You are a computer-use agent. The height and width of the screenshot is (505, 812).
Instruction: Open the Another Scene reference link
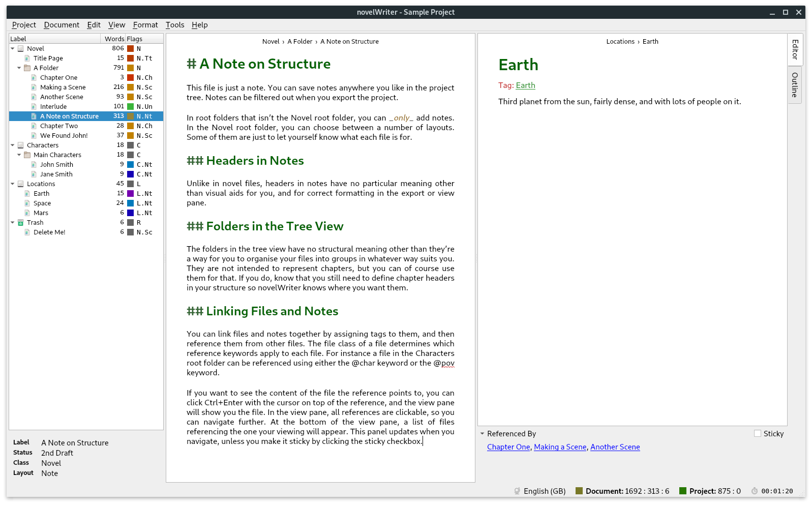click(615, 447)
